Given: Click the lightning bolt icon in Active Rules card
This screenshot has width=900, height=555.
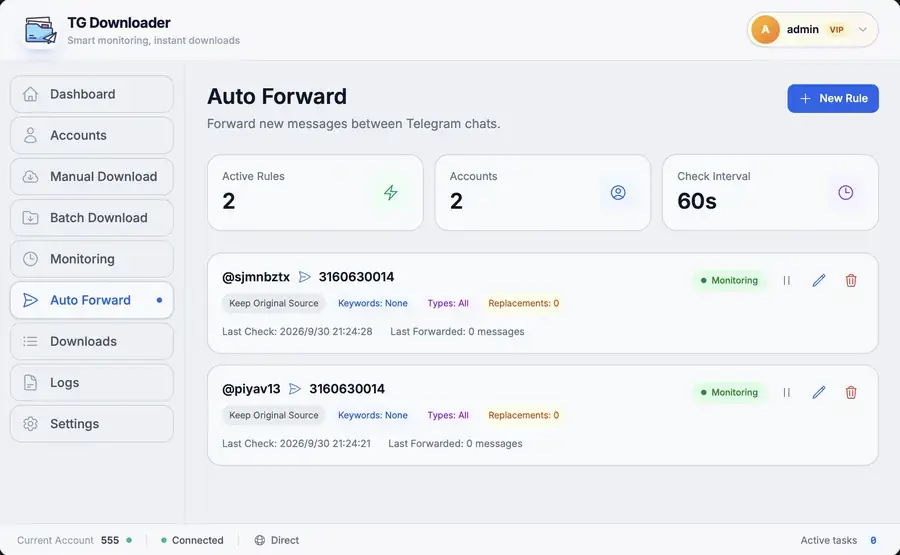Looking at the screenshot, I should (391, 193).
